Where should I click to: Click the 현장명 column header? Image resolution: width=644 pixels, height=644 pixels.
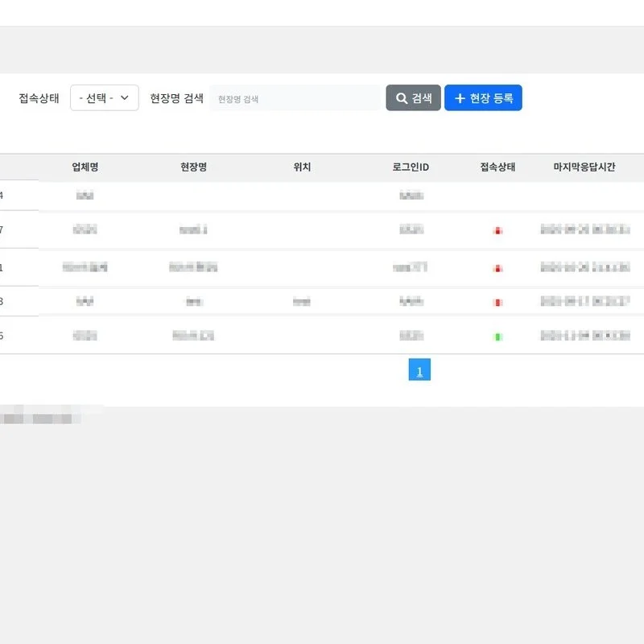click(193, 167)
